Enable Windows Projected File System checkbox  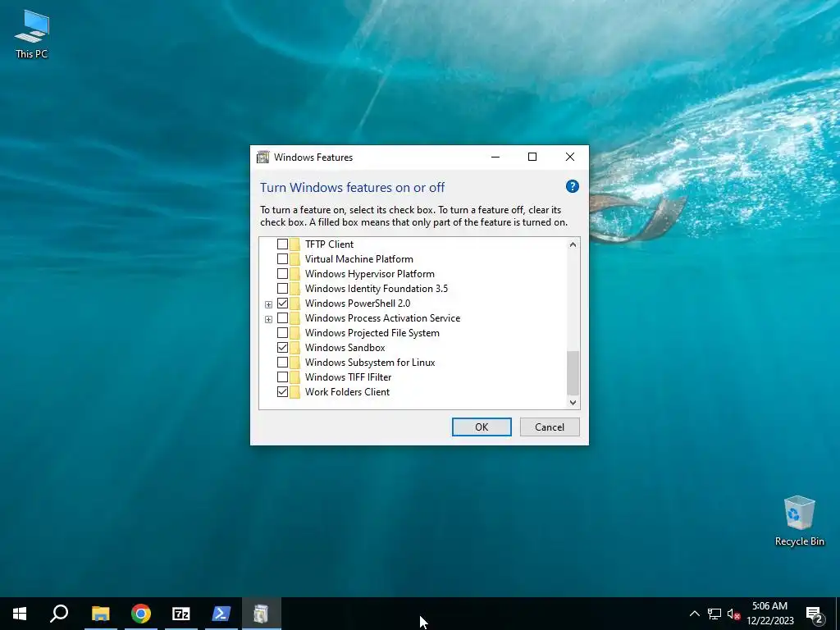point(282,333)
